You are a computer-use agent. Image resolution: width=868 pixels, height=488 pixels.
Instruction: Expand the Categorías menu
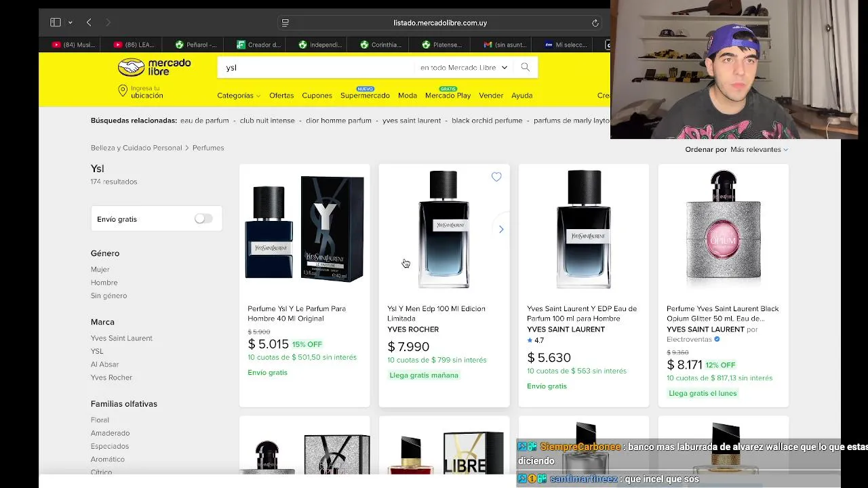(x=238, y=96)
